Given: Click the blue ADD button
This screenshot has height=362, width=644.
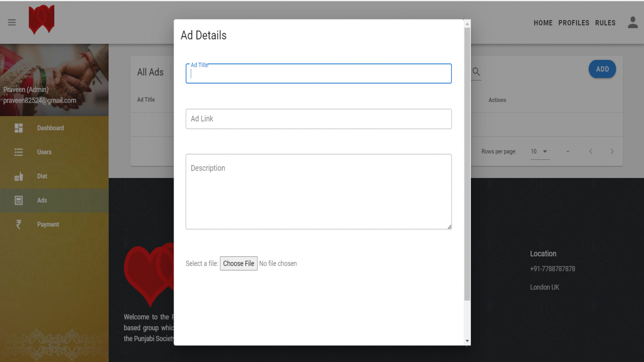Looking at the screenshot, I should pyautogui.click(x=602, y=69).
